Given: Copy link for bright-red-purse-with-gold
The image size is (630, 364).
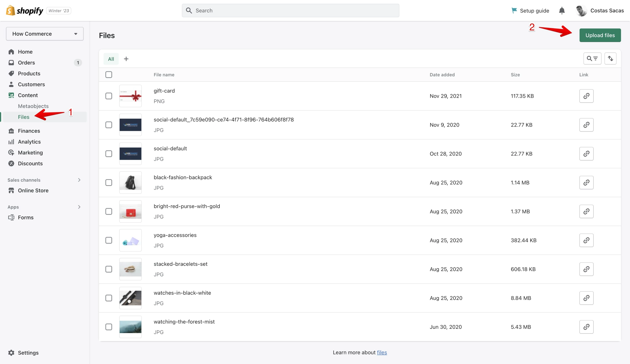Looking at the screenshot, I should click(x=586, y=211).
